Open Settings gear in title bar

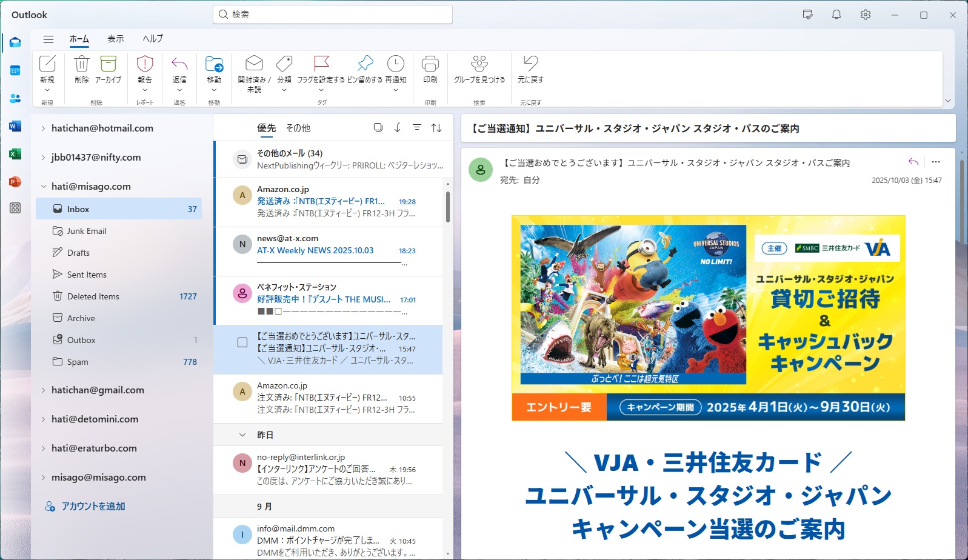point(865,15)
